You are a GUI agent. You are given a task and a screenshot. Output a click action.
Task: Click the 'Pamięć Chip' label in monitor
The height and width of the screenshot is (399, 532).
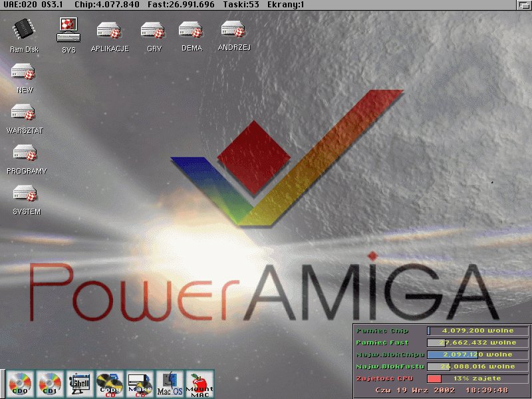[x=382, y=331]
